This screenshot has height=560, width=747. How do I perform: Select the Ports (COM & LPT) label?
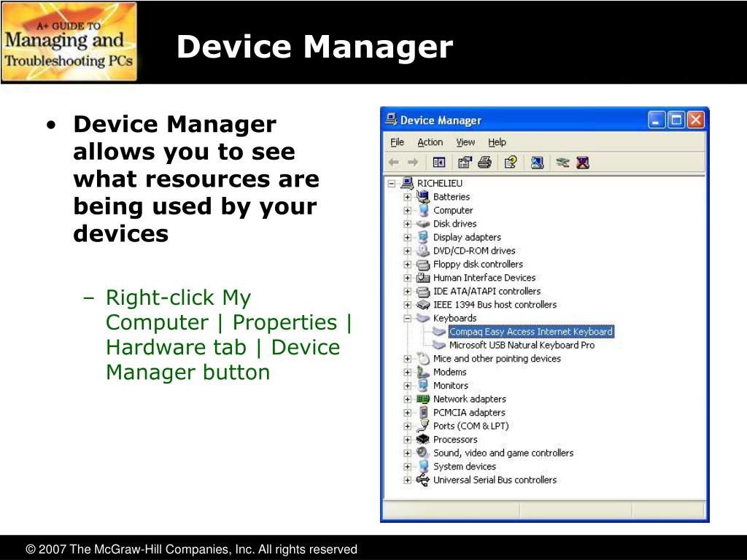pyautogui.click(x=471, y=426)
